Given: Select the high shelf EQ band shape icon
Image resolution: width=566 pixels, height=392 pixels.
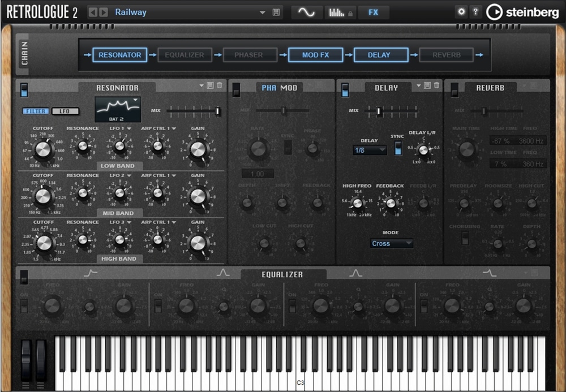Looking at the screenshot, I should 490,273.
